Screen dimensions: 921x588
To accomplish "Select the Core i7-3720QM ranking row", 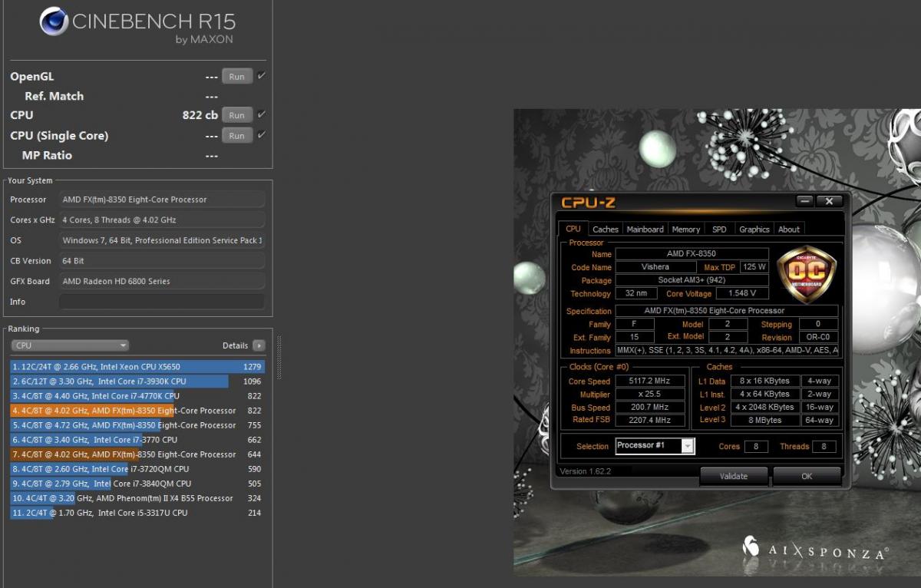I will 137,469.
